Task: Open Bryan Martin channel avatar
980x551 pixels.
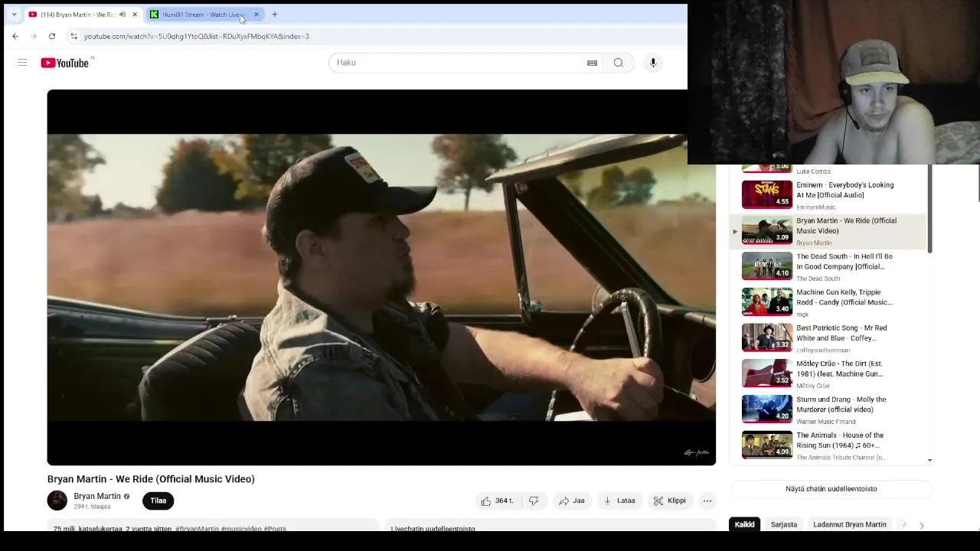Action: (57, 500)
